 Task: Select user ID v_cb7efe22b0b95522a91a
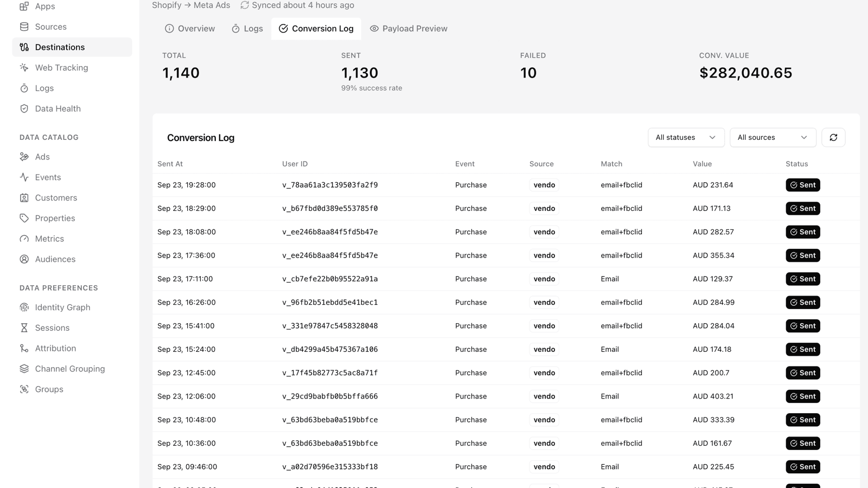coord(330,279)
